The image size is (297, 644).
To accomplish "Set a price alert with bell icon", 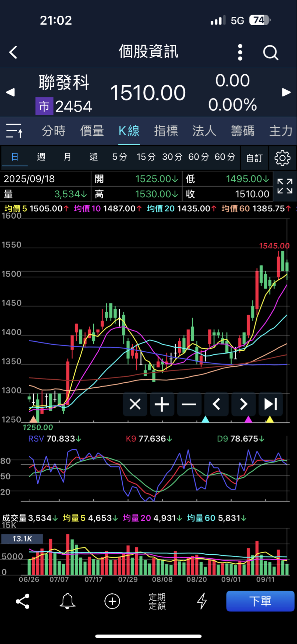I will pos(67,601).
